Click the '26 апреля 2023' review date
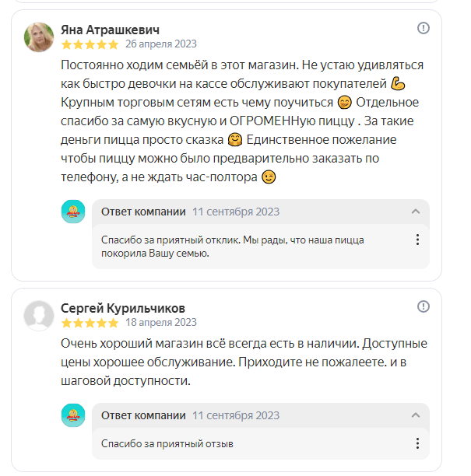Image resolution: width=471 pixels, height=476 pixels. (161, 44)
